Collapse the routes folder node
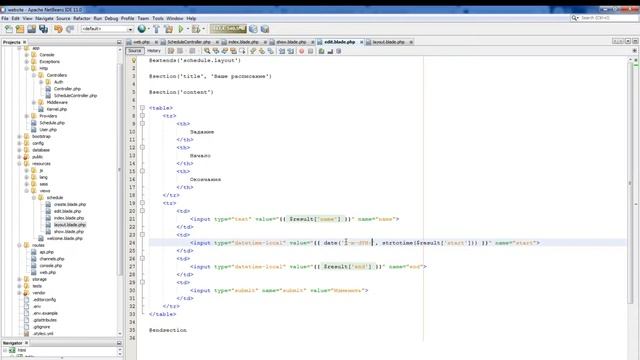 click(19, 245)
